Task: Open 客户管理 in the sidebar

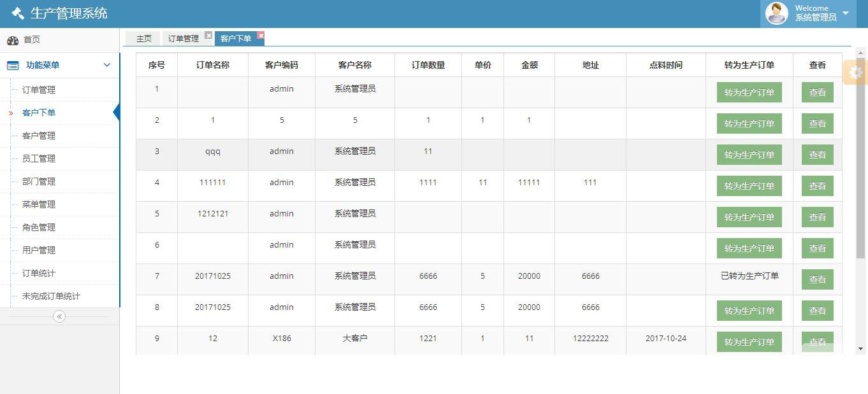Action: [x=39, y=136]
